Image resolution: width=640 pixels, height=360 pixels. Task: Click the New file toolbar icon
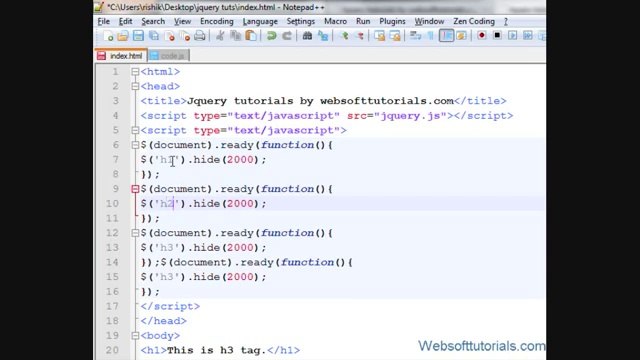108,36
